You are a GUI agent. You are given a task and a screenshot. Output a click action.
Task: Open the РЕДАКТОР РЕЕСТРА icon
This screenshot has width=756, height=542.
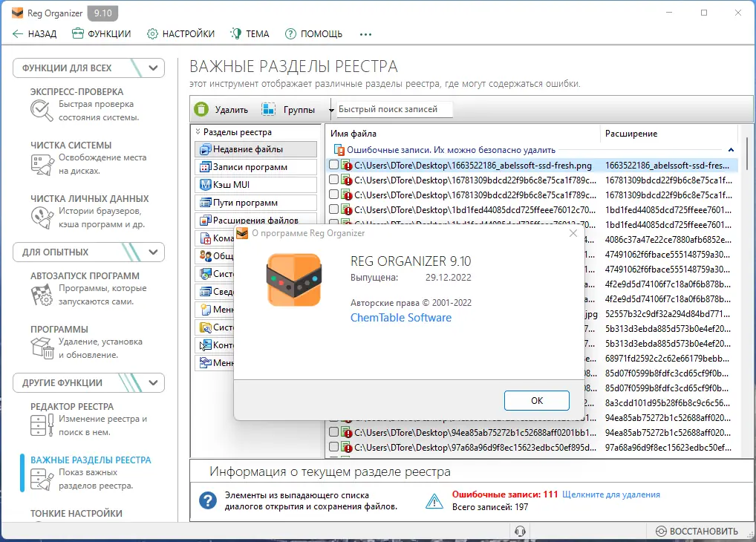(x=42, y=425)
